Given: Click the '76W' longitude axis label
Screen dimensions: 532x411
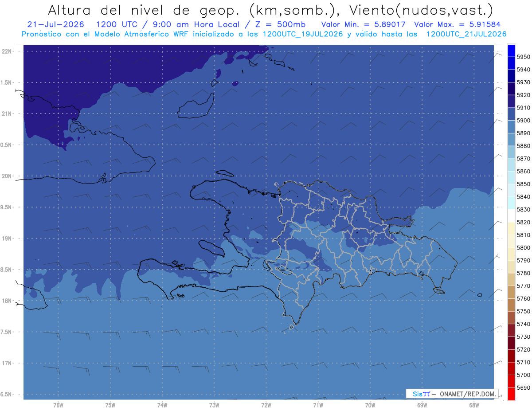Looking at the screenshot, I should [x=58, y=405].
